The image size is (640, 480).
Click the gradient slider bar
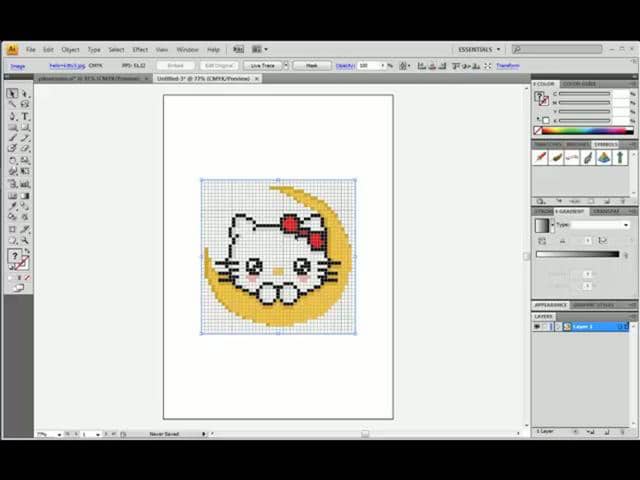[x=577, y=254]
